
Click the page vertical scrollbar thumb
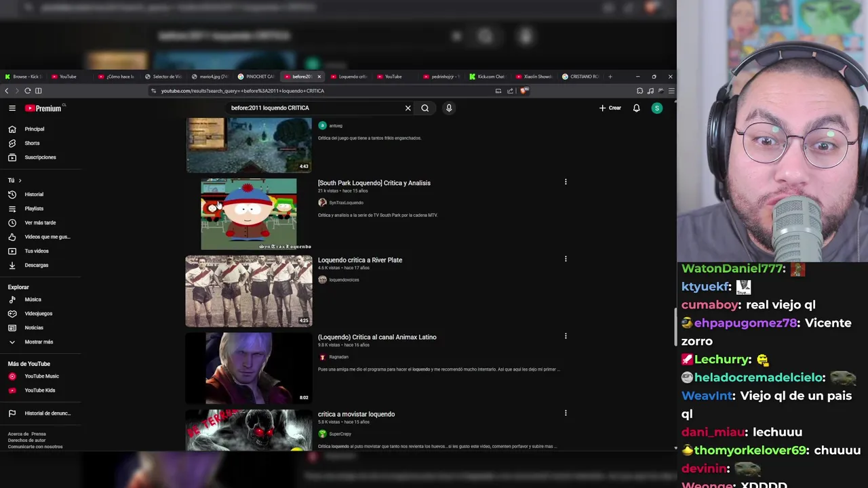[x=675, y=327]
